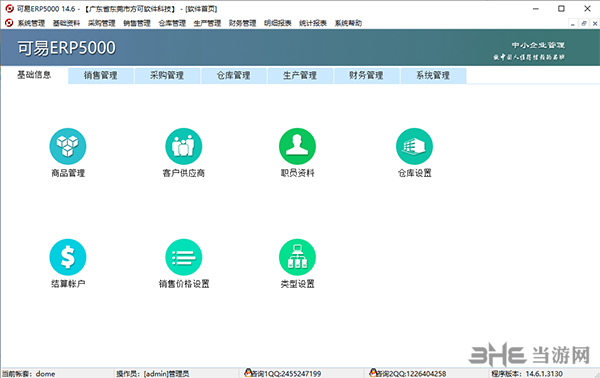
Task: Click the red logo beside 系统管理 menu
Action: click(x=9, y=23)
